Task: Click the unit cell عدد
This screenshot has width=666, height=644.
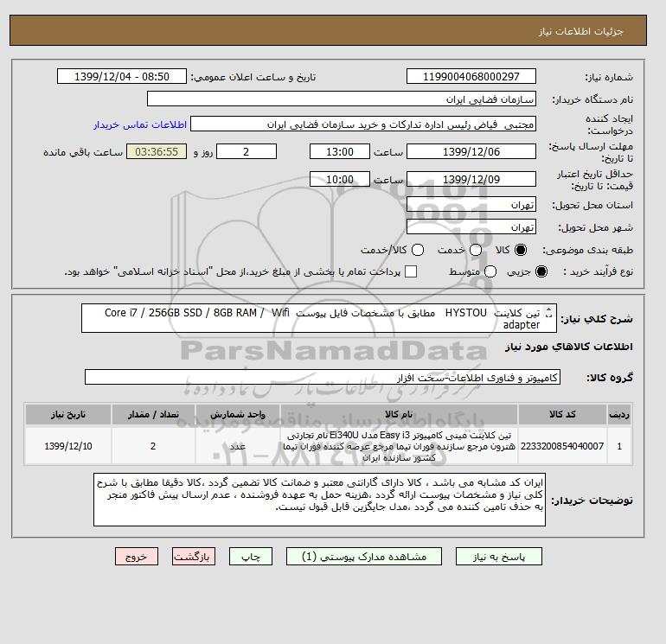Action: point(238,446)
